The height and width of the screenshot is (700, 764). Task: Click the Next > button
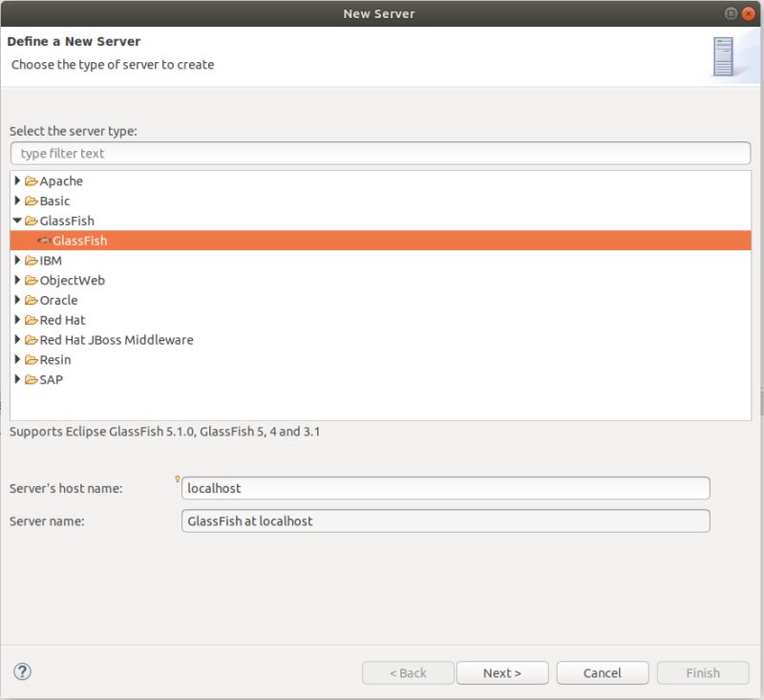click(502, 672)
